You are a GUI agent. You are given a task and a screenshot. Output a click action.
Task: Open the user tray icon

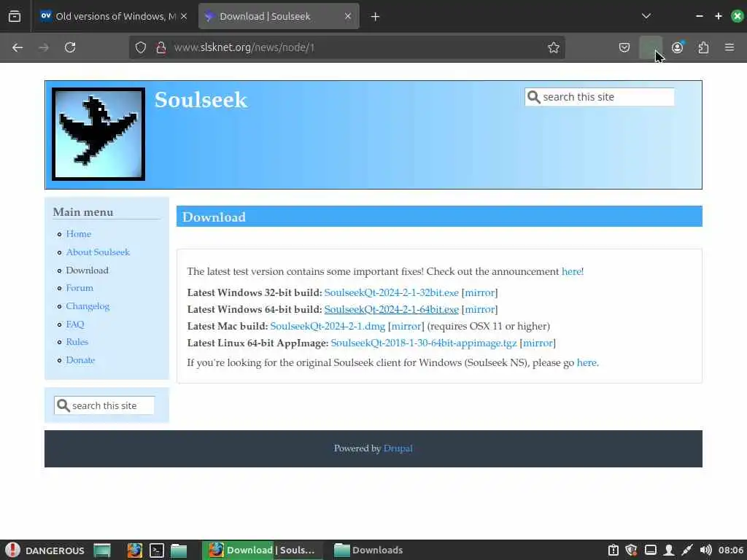tap(669, 551)
